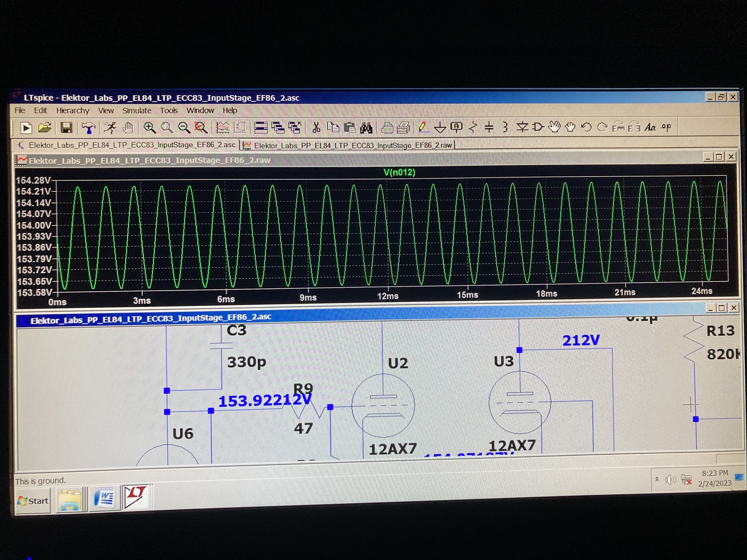Place a capacitor from the toolbar
This screenshot has width=747, height=560.
(489, 127)
